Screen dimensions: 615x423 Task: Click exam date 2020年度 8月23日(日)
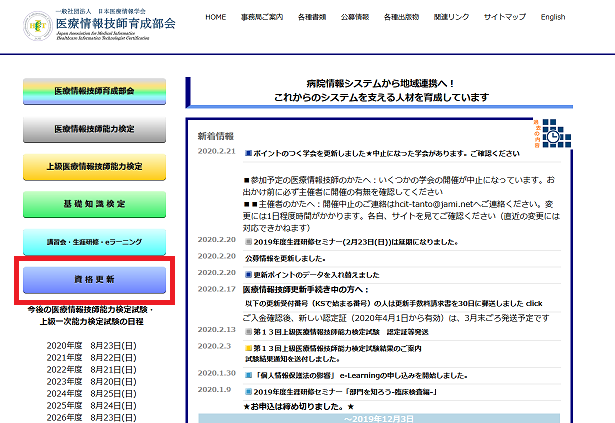click(91, 346)
